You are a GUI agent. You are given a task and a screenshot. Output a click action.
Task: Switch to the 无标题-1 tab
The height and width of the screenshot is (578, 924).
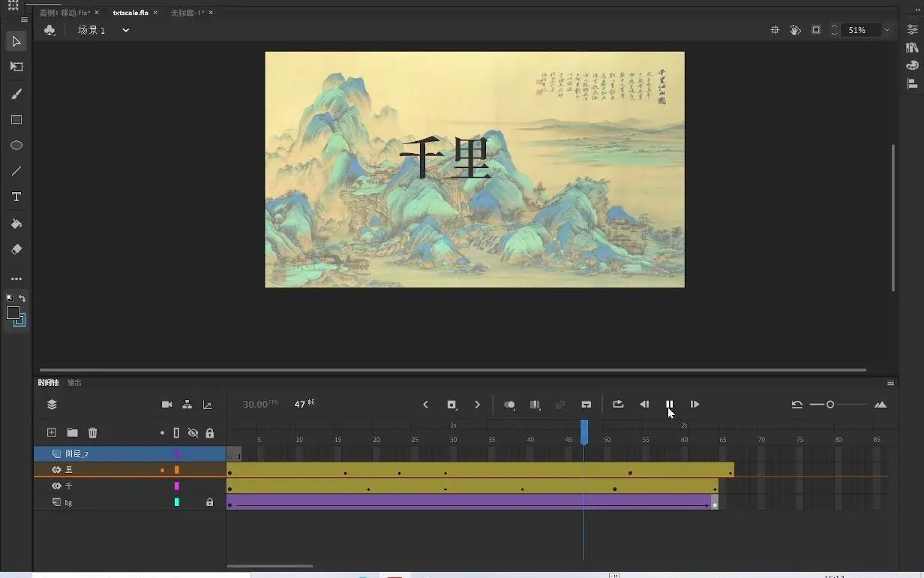tap(187, 13)
